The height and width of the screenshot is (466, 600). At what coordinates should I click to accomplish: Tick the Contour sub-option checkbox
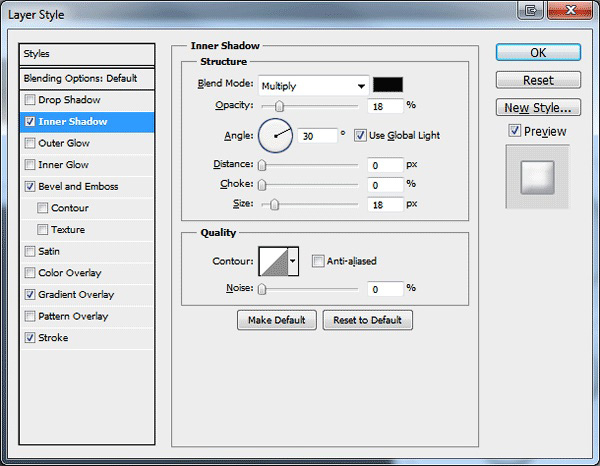pos(42,208)
